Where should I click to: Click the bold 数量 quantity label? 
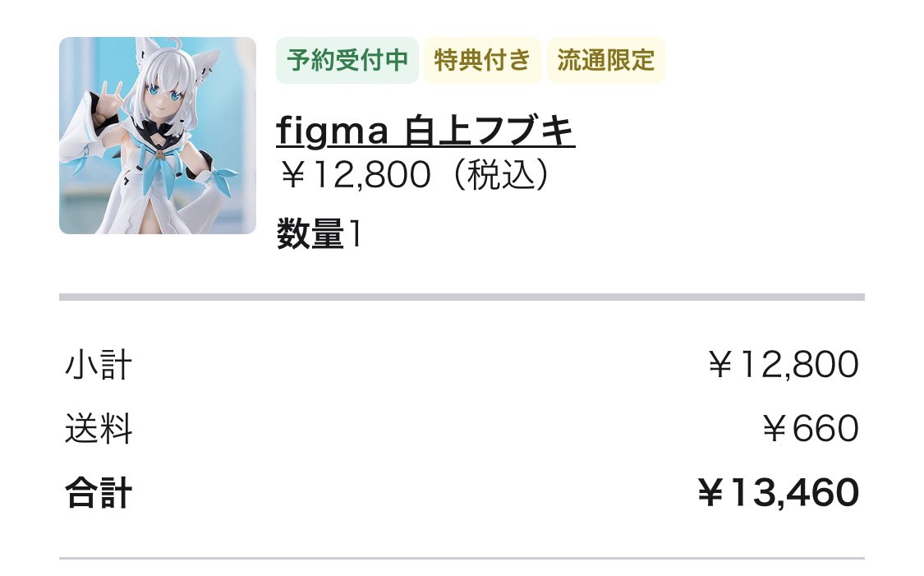point(310,236)
